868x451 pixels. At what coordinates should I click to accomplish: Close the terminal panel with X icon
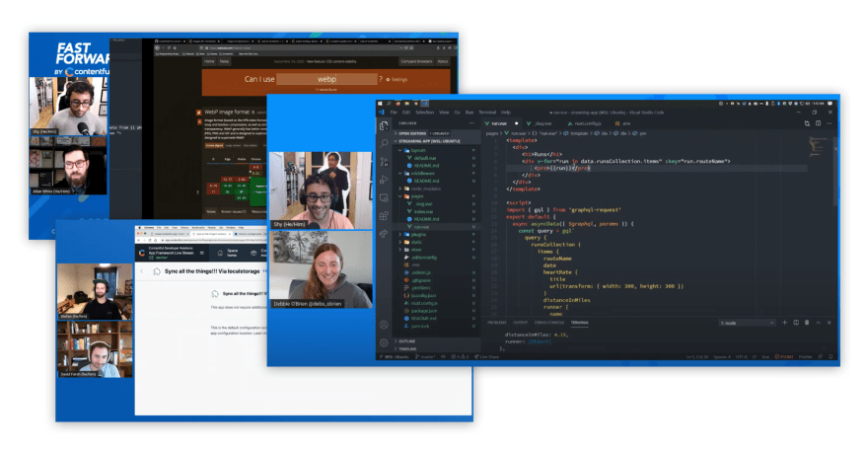830,323
